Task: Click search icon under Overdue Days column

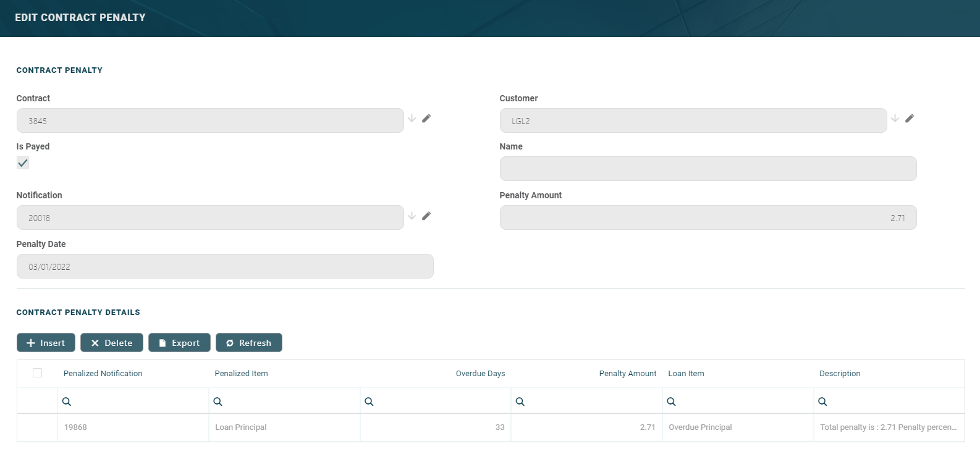Action: (x=370, y=402)
